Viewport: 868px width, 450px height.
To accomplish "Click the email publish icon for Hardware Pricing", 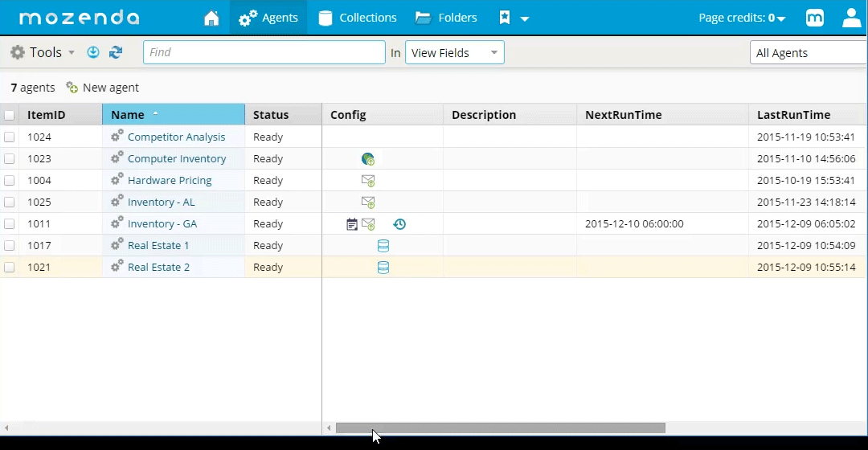I will coord(368,181).
